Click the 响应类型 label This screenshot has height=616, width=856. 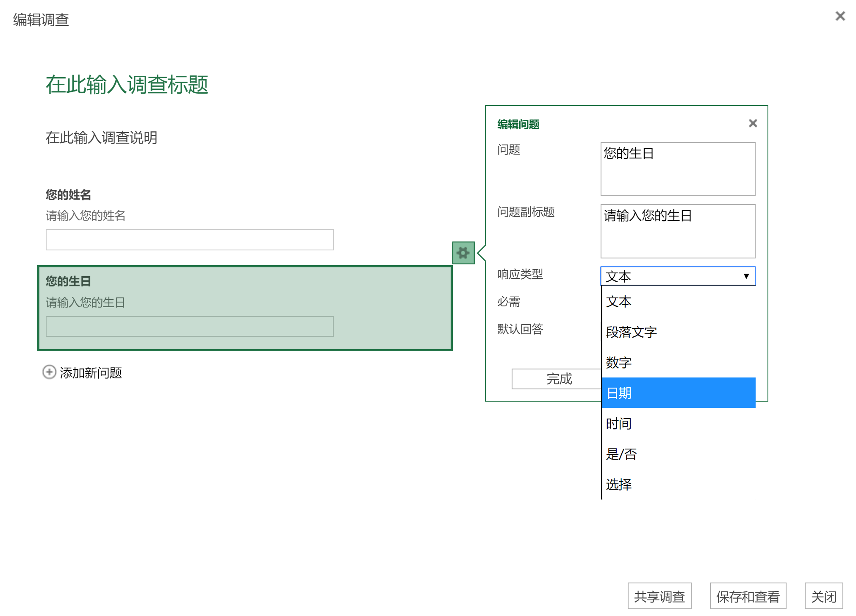click(520, 274)
